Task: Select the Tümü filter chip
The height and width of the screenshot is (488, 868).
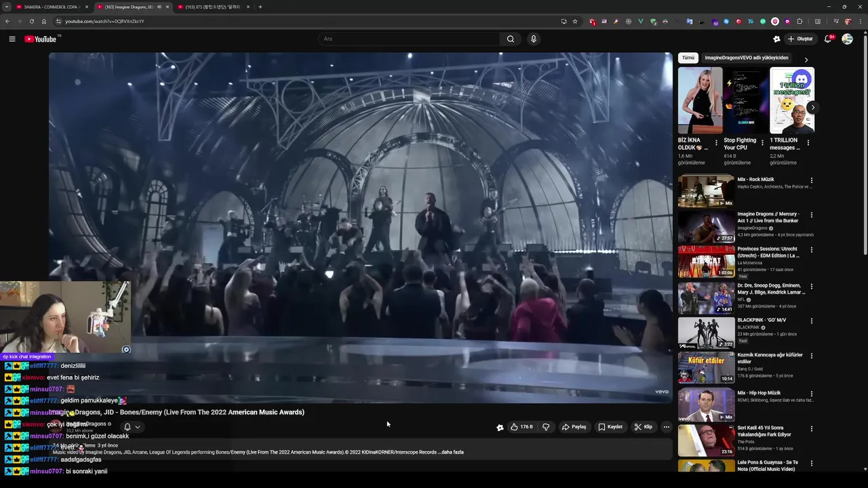Action: pos(688,58)
